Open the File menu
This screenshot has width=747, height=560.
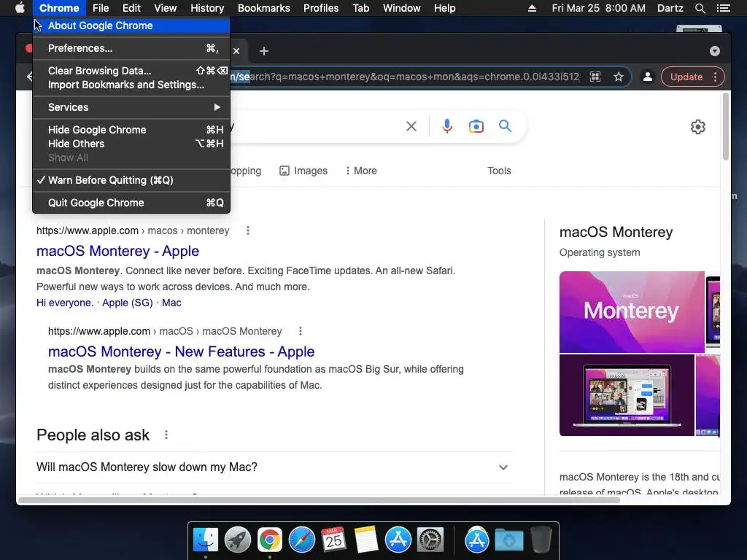tap(101, 8)
